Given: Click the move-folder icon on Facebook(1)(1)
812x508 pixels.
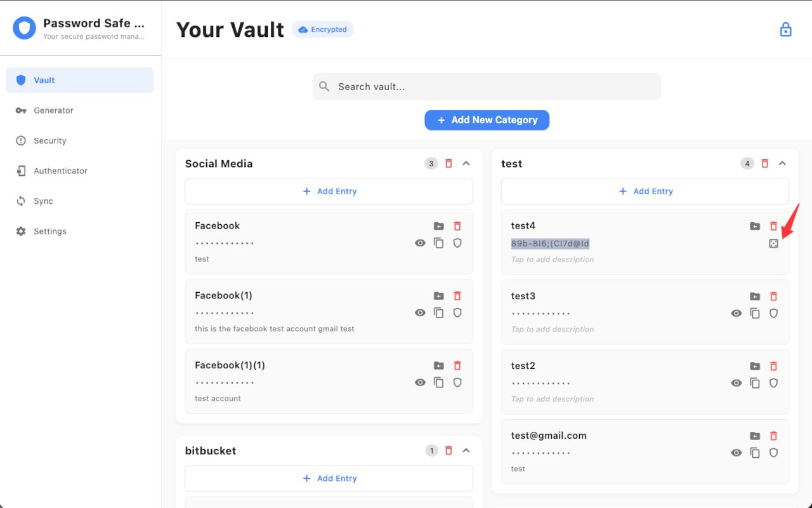Looking at the screenshot, I should pos(439,366).
